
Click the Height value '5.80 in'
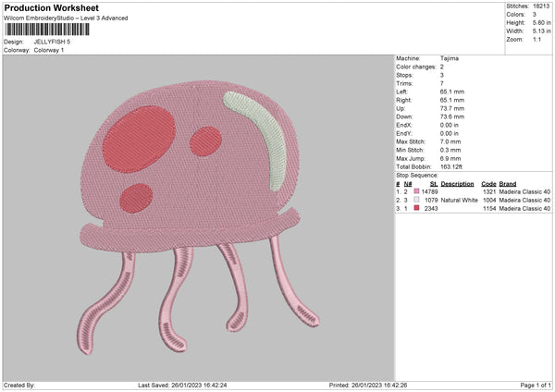[x=541, y=22]
